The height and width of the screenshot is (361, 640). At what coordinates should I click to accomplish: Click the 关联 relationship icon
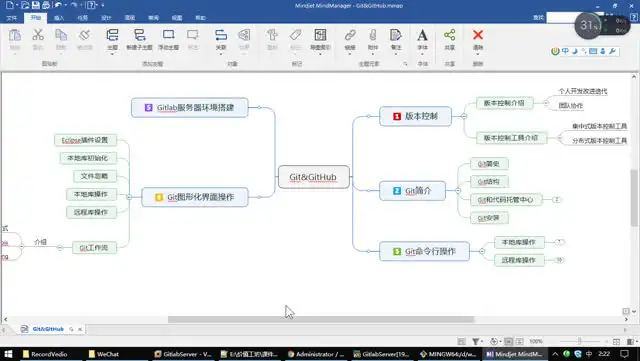click(221, 35)
